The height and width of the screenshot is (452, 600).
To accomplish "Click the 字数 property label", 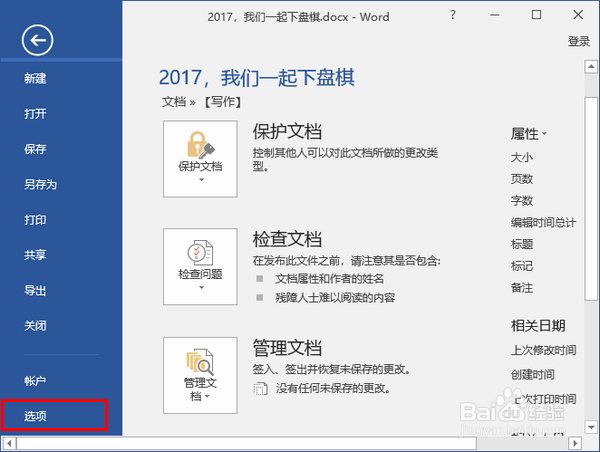I will coord(522,201).
